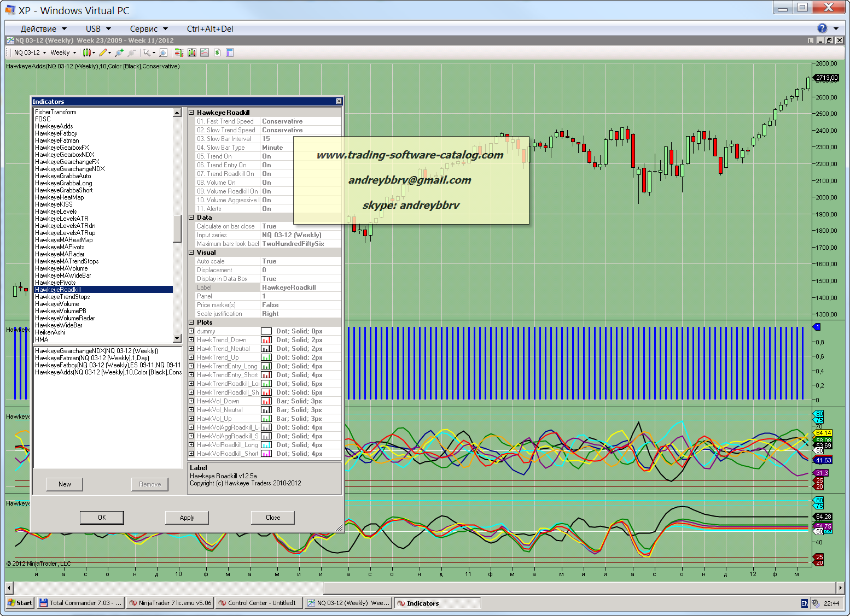Open the Действие menu
850x616 pixels.
(43, 29)
